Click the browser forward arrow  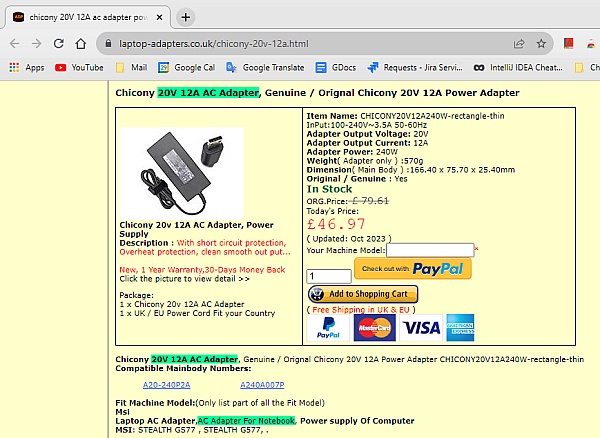pyautogui.click(x=36, y=44)
